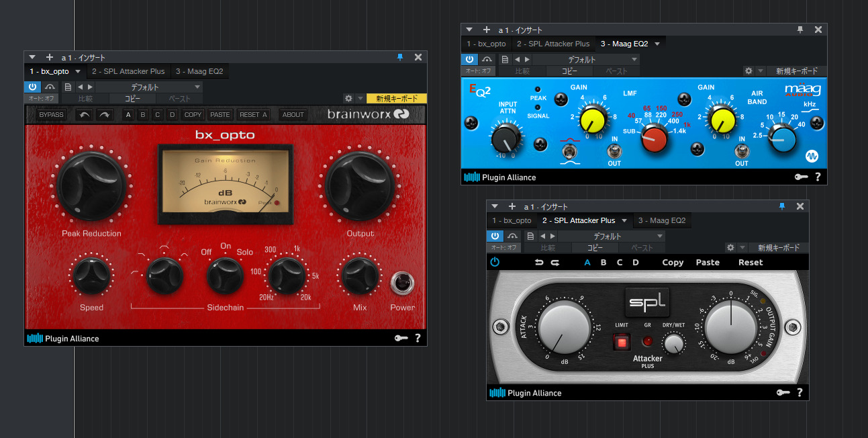Click the sidechain icon in bx_opto window
Screen dimensions: 868x438
coord(50,87)
